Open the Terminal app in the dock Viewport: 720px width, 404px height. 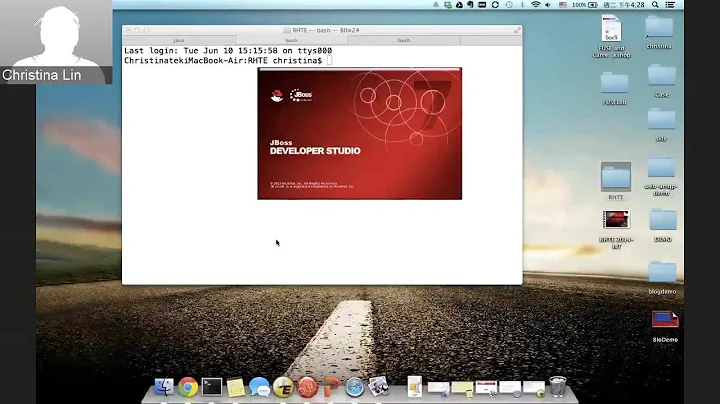[x=212, y=387]
